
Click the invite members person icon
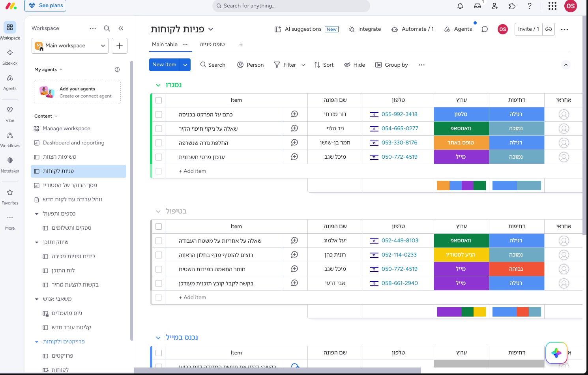click(x=495, y=6)
